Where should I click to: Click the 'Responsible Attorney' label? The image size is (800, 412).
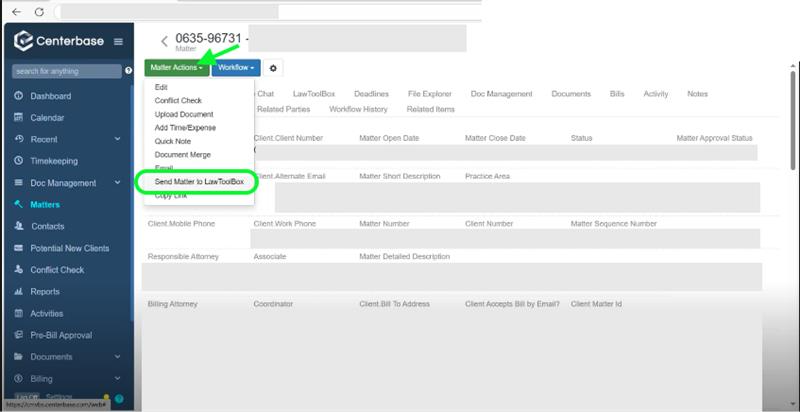click(183, 256)
